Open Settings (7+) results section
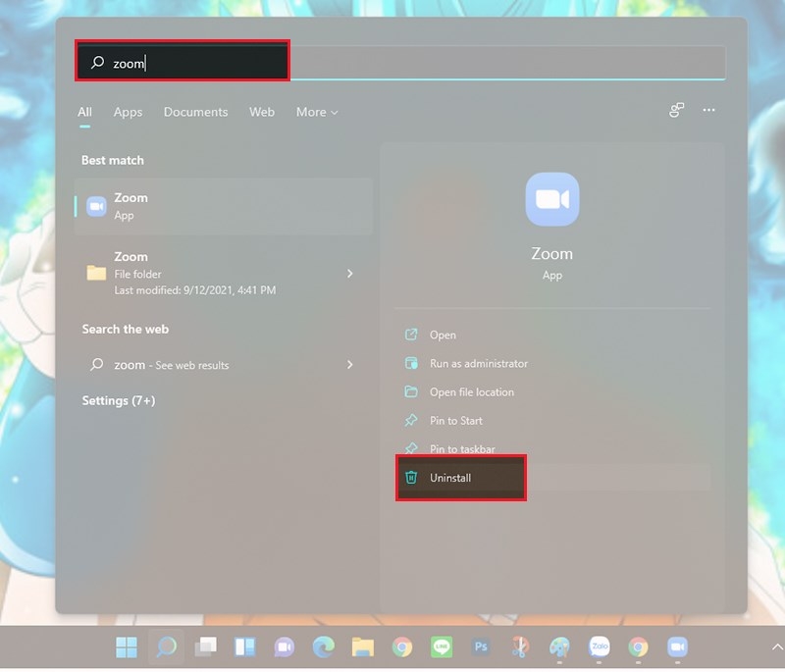785x672 pixels. pyautogui.click(x=118, y=400)
